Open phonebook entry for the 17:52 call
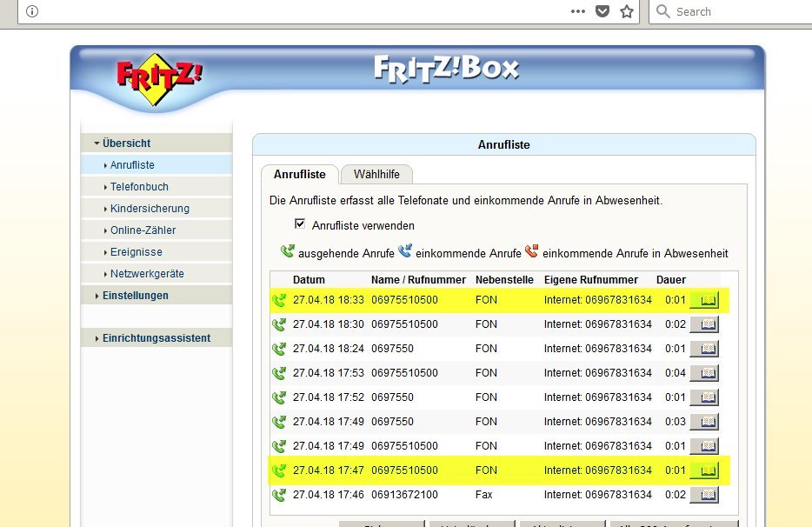812x527 pixels. (704, 397)
